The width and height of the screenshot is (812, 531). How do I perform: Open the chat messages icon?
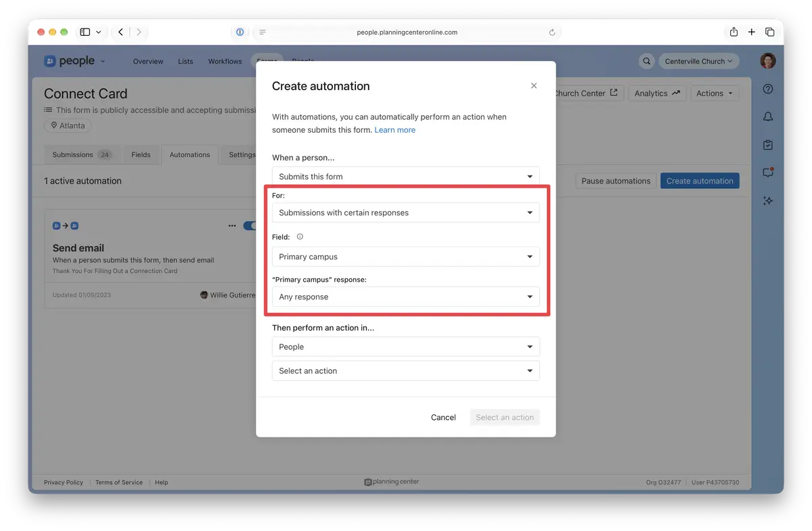(768, 173)
